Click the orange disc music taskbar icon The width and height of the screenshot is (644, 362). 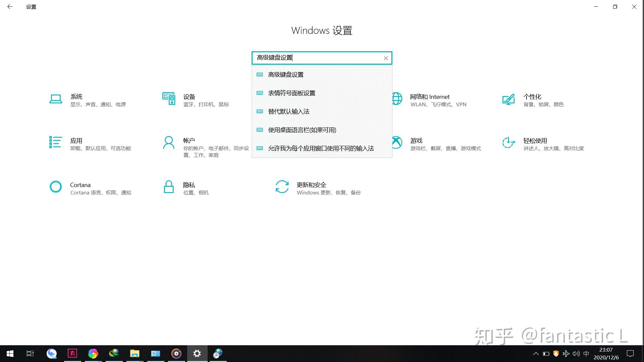(x=176, y=354)
